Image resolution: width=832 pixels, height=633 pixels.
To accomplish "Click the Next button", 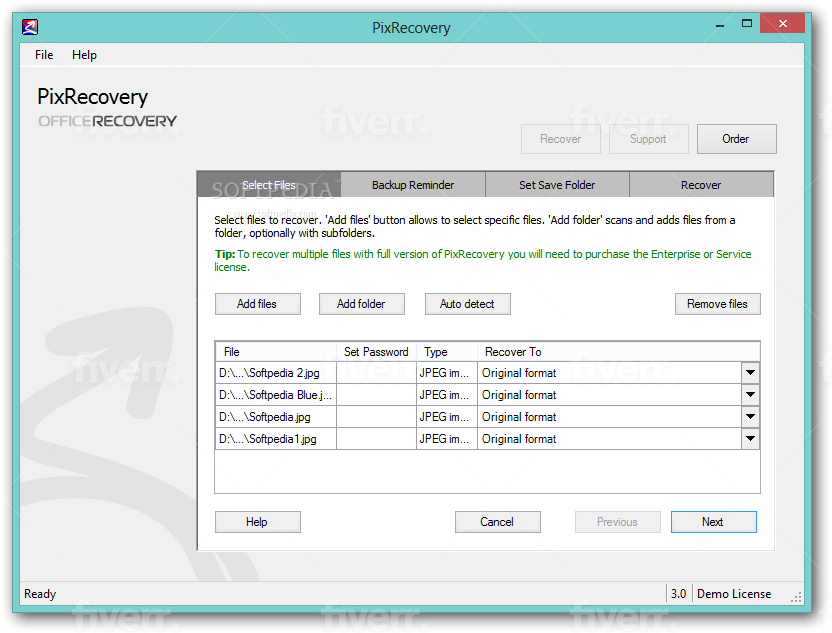I will (x=714, y=522).
